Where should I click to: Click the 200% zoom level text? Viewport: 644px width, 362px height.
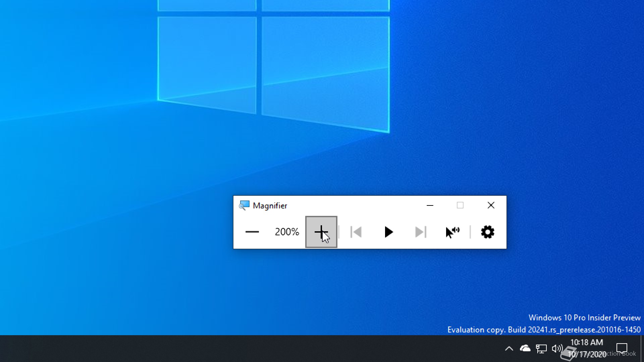(x=287, y=232)
